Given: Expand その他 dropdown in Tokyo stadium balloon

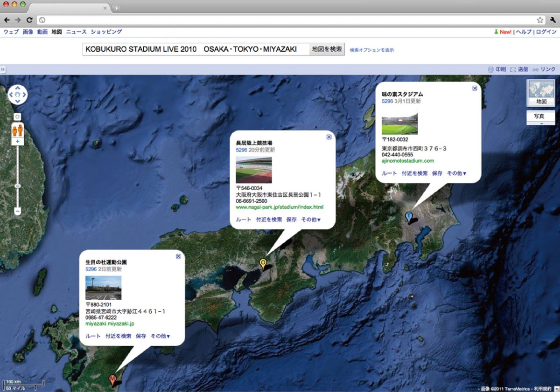Looking at the screenshot, I should click(x=456, y=173).
